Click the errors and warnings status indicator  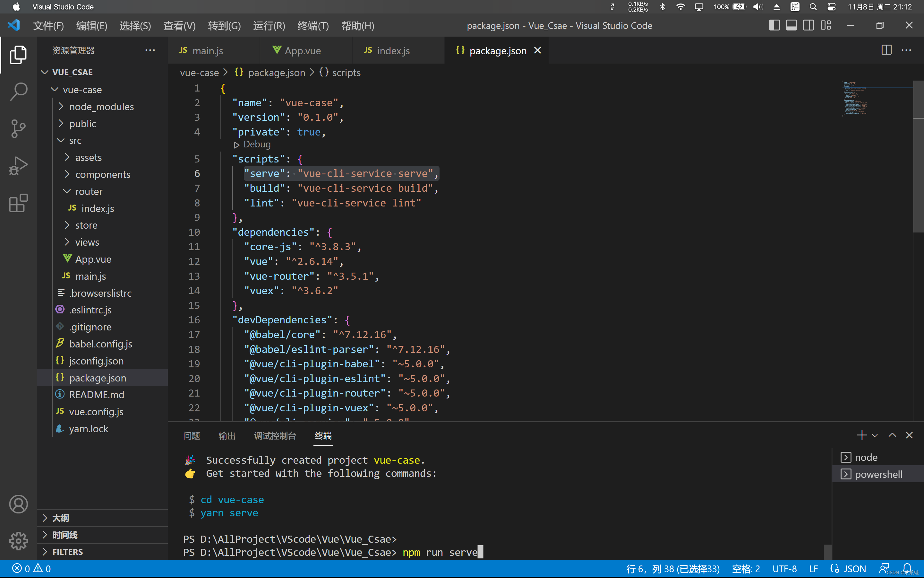point(31,568)
